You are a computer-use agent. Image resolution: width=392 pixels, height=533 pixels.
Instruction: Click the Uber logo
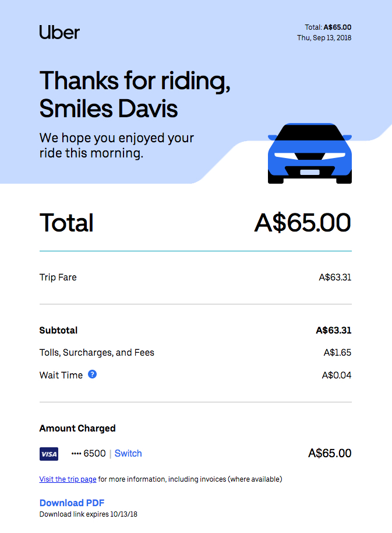click(59, 32)
